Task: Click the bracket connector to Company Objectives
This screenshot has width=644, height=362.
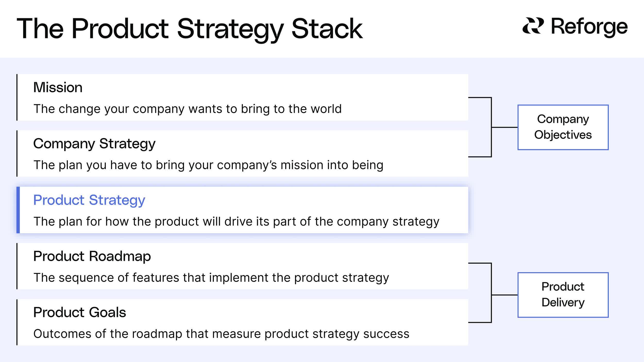Action: 493,127
